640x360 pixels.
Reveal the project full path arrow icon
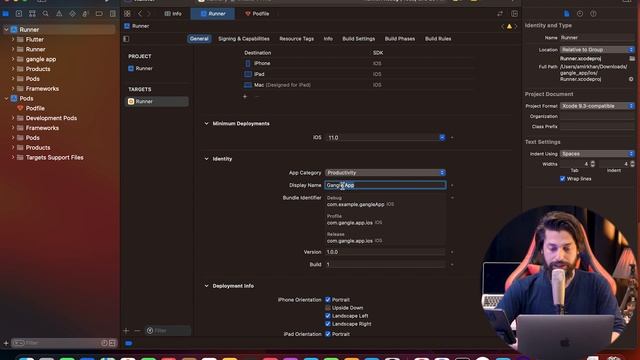[x=631, y=79]
